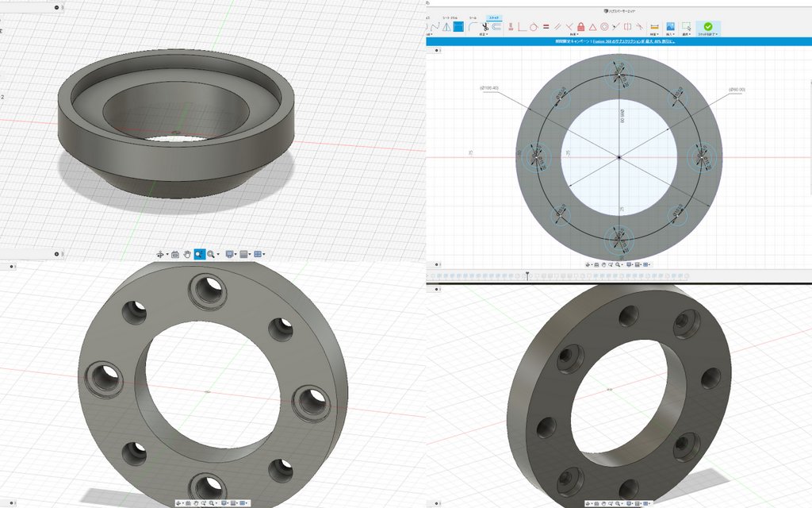
Task: Apply the Parallel constraint
Action: pos(557,27)
